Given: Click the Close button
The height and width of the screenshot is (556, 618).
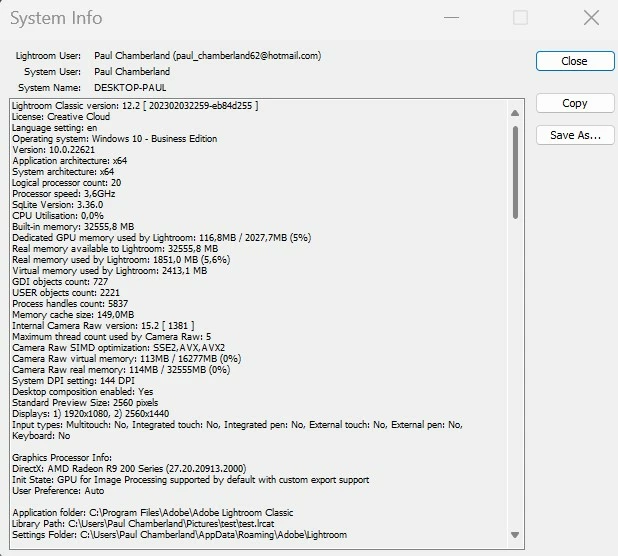Looking at the screenshot, I should [x=575, y=61].
